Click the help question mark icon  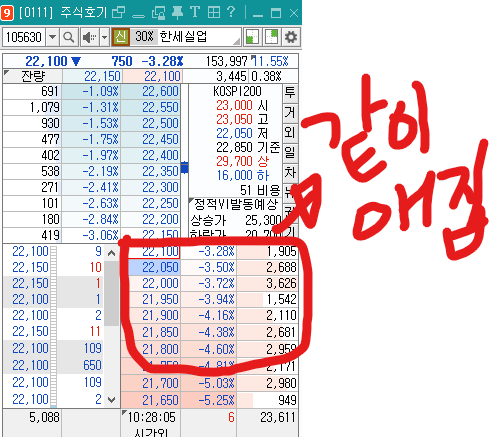pos(231,13)
